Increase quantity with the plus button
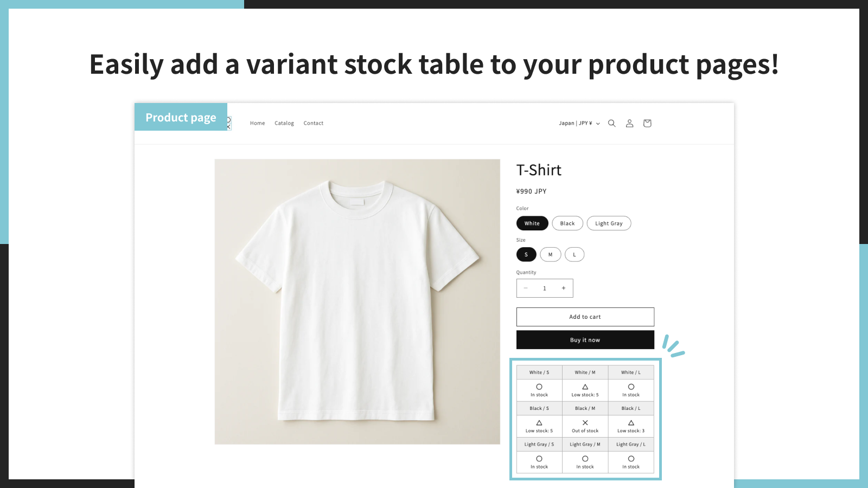Viewport: 868px width, 488px height. tap(564, 288)
